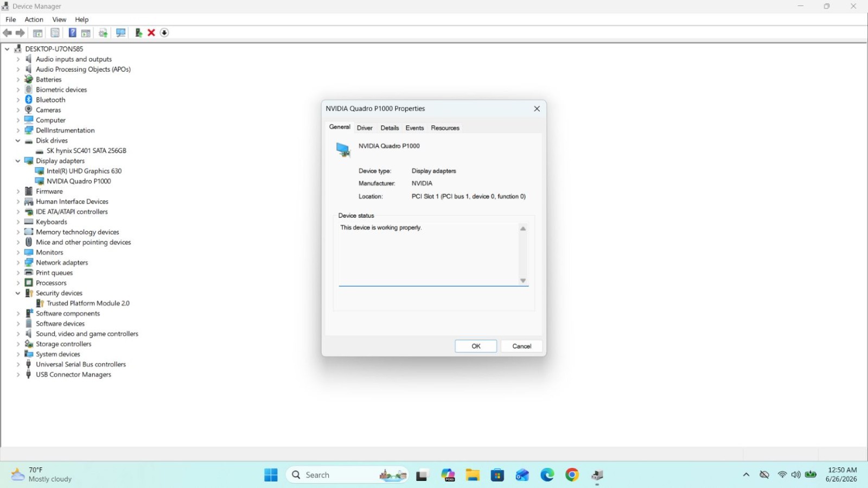Screen dimensions: 868x488
Task: Expand Audio inputs and outputs
Action: tap(18, 59)
